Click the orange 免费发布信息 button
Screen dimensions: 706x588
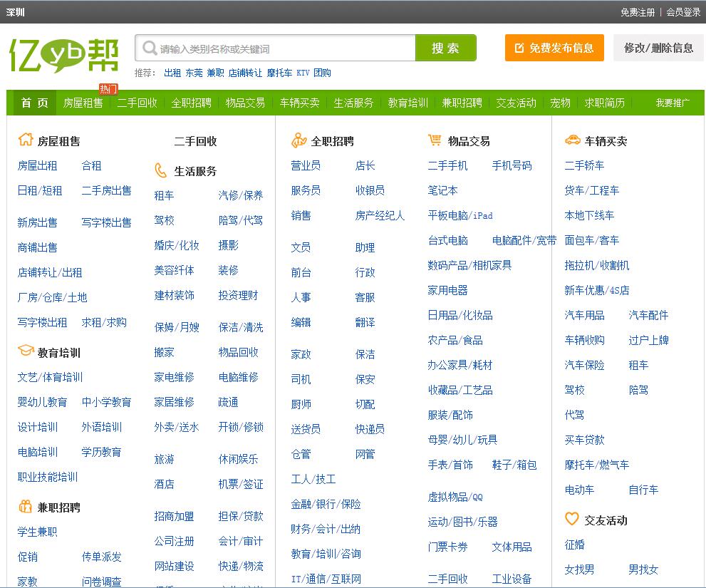[x=554, y=48]
